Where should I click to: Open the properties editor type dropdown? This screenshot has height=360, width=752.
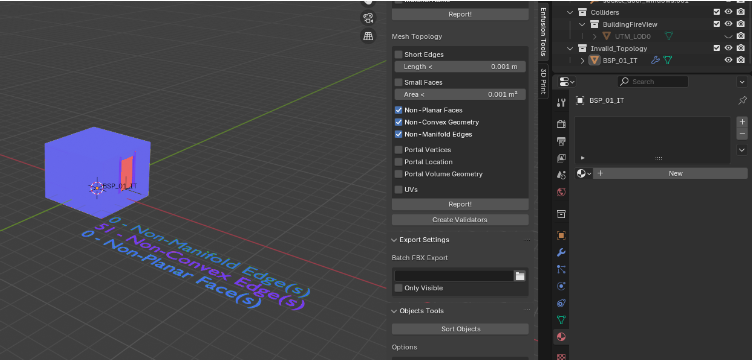point(566,81)
